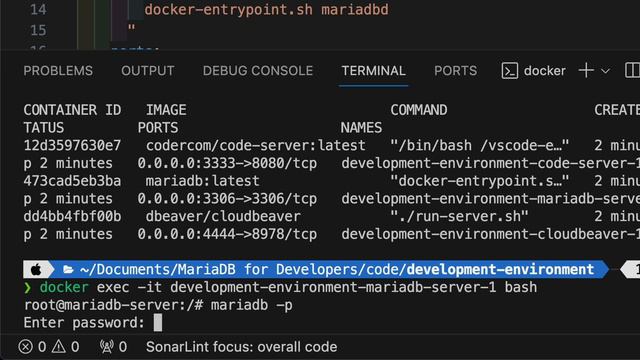Viewport: 640px width, 360px height.
Task: Click the container ID 473cad5eb3ba
Action: (x=72, y=181)
